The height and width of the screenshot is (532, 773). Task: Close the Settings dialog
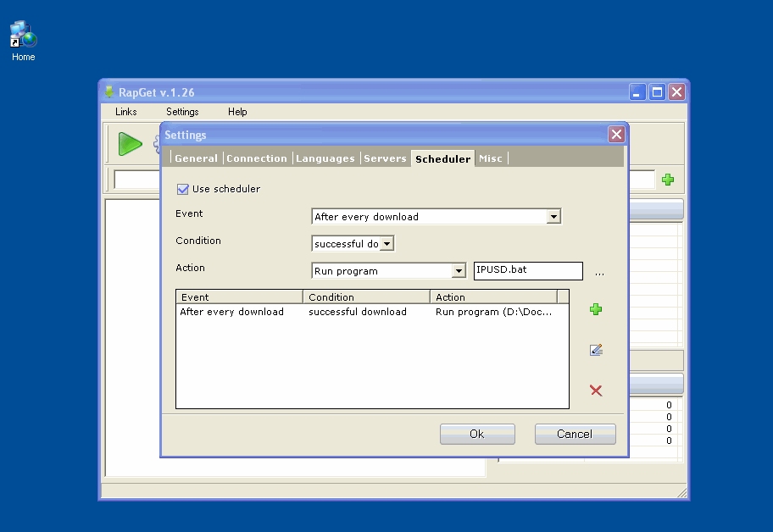[x=616, y=135]
